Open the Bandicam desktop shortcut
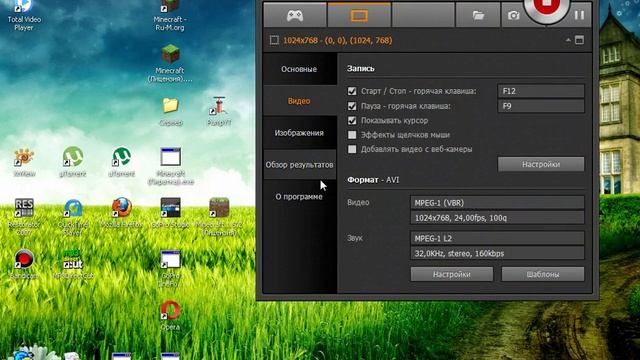Viewport: 640px width, 360px height. [24, 264]
